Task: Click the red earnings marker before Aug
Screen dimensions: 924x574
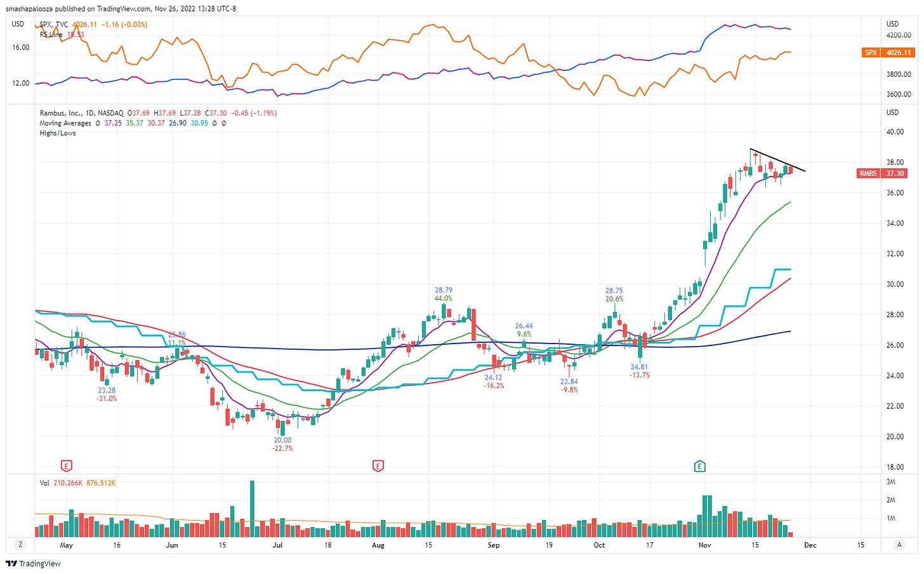Action: [x=378, y=467]
